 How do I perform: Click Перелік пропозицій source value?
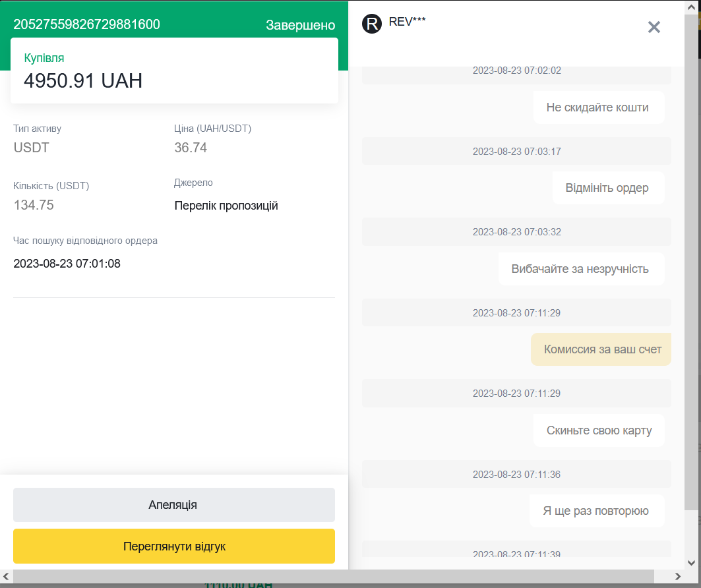(226, 206)
